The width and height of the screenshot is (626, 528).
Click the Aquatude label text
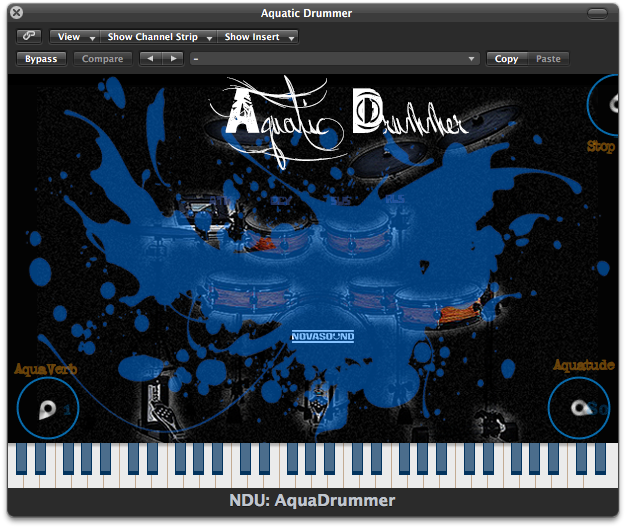pyautogui.click(x=583, y=365)
